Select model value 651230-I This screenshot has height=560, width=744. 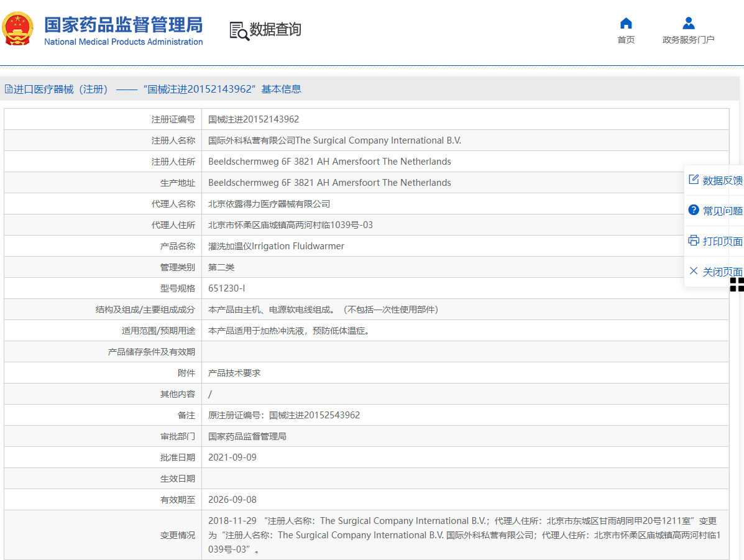[x=226, y=288]
